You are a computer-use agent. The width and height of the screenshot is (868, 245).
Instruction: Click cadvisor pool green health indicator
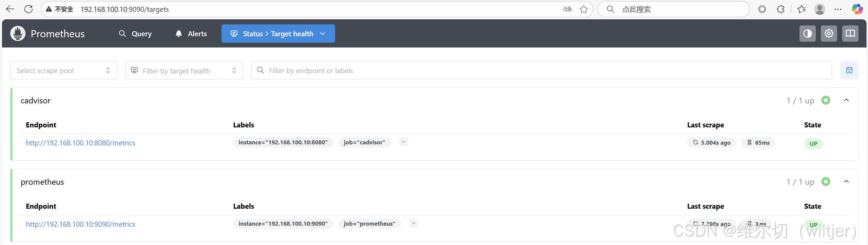coord(826,100)
